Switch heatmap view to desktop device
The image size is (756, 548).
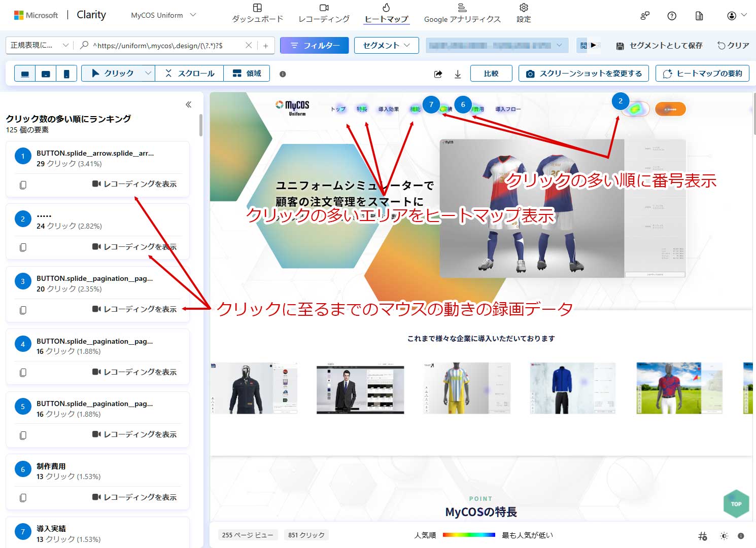click(25, 74)
